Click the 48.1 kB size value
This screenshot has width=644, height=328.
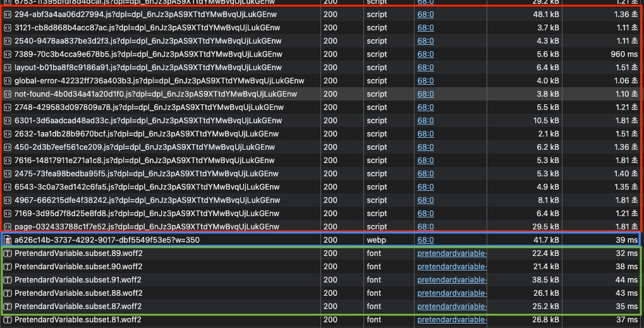[x=545, y=15]
